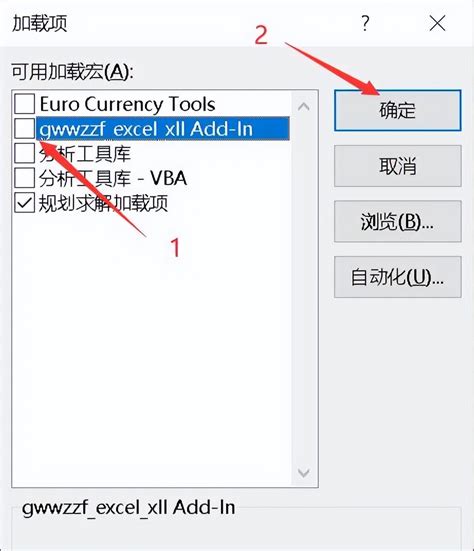Check the Euro Currency Tools checkbox
Viewport: 474px width, 551px height.
pyautogui.click(x=25, y=104)
